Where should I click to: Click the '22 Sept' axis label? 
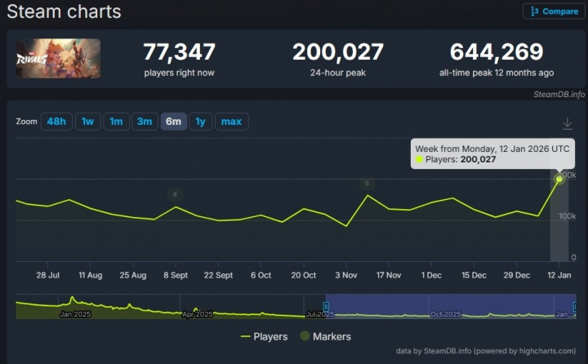(218, 275)
